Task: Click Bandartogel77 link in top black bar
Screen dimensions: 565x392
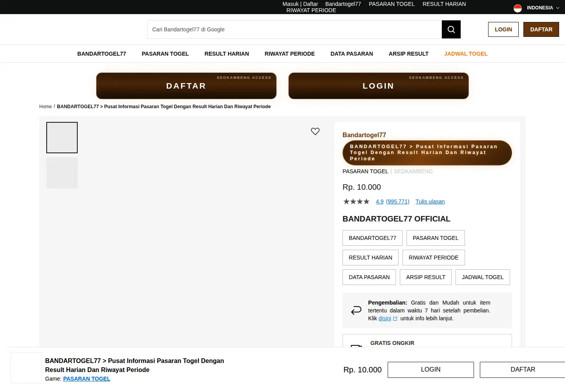Action: (343, 4)
